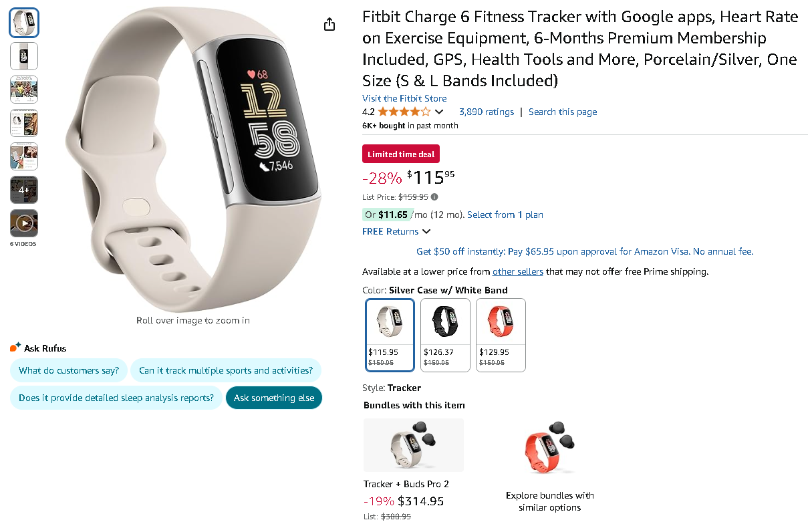Open the other sellers link
Viewport: 812px width, 524px height.
518,271
